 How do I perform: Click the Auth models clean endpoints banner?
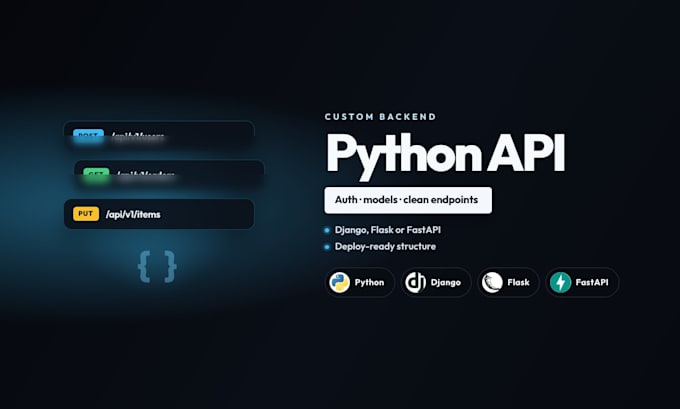(x=408, y=200)
